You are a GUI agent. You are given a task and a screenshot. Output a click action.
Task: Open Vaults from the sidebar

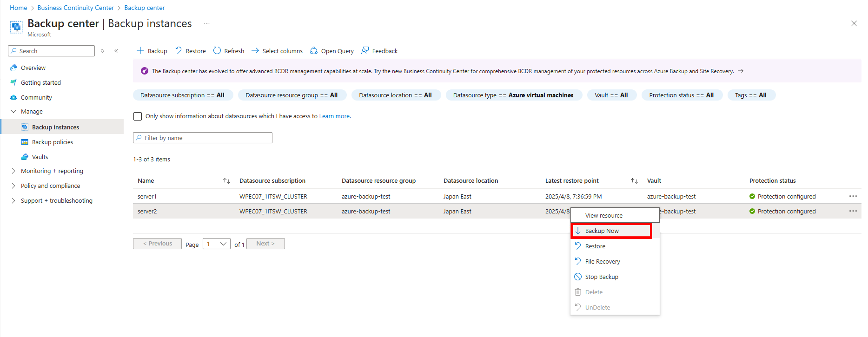tap(40, 157)
